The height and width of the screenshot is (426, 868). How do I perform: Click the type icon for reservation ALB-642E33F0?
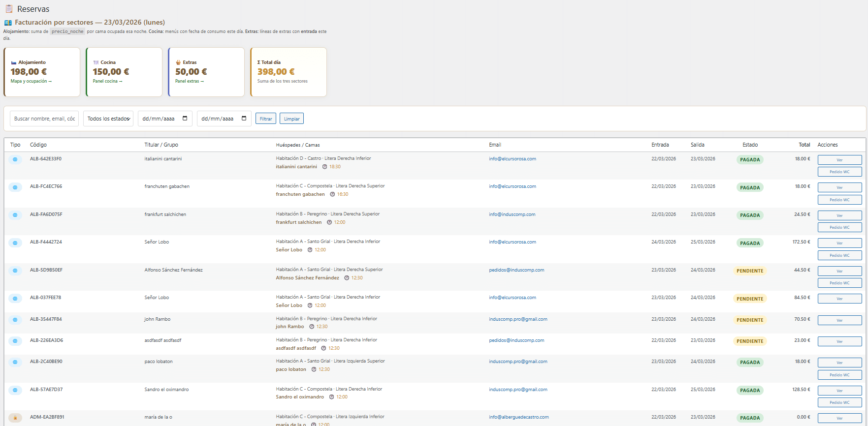[x=15, y=159]
